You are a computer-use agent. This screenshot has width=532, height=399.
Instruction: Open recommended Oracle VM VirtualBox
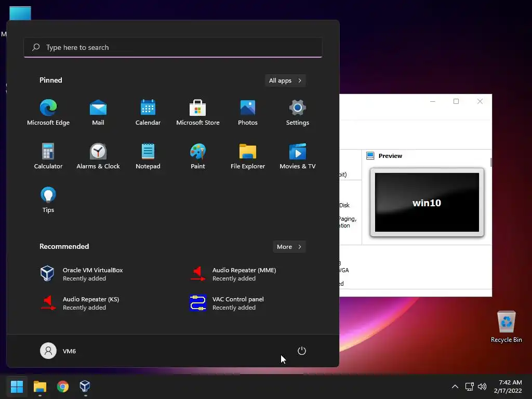82,274
